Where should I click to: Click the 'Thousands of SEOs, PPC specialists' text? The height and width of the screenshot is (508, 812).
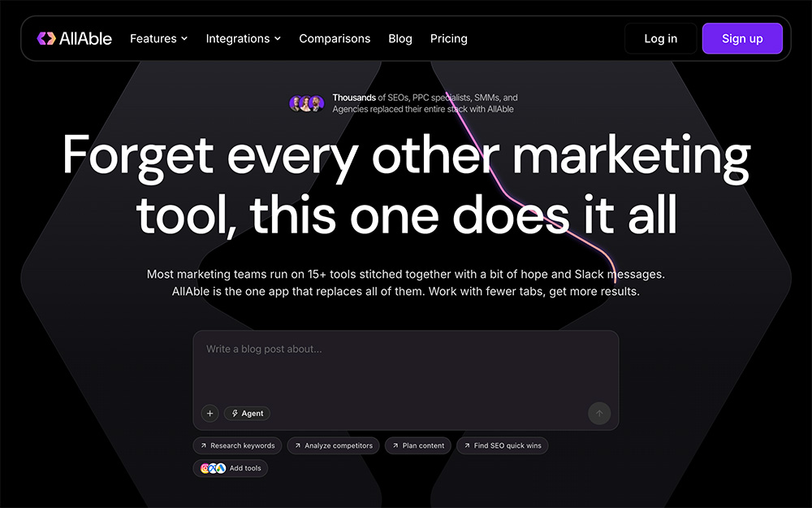point(425,103)
